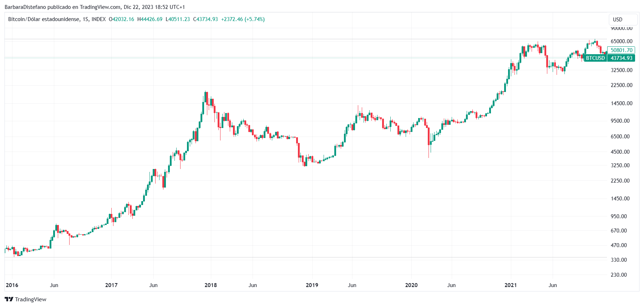Click the open value O42032.16
The height and width of the screenshot is (307, 644).
121,19
